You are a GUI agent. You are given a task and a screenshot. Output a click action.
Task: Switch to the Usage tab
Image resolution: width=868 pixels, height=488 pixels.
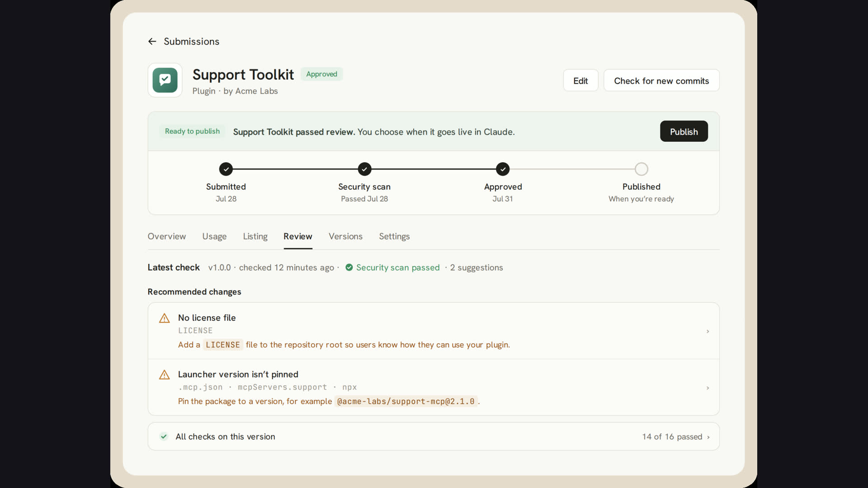pyautogui.click(x=214, y=236)
